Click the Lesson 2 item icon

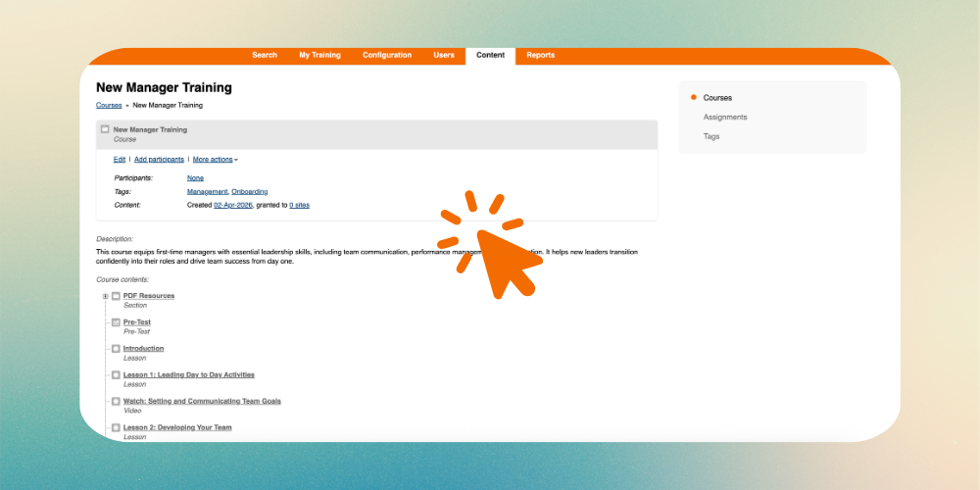116,427
